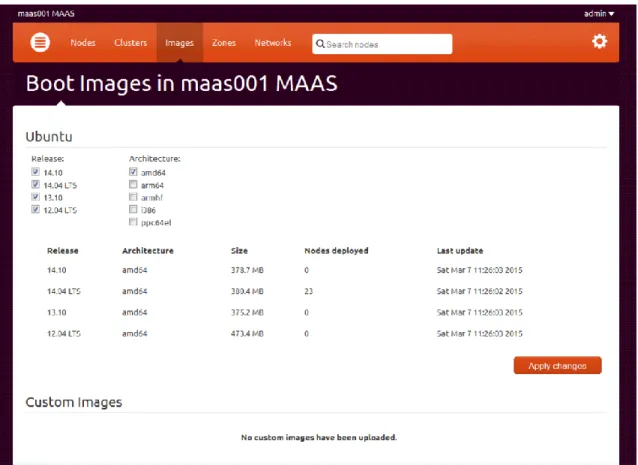Click the Ubuntu section heading
Screen dimensions: 638x465
click(x=49, y=136)
